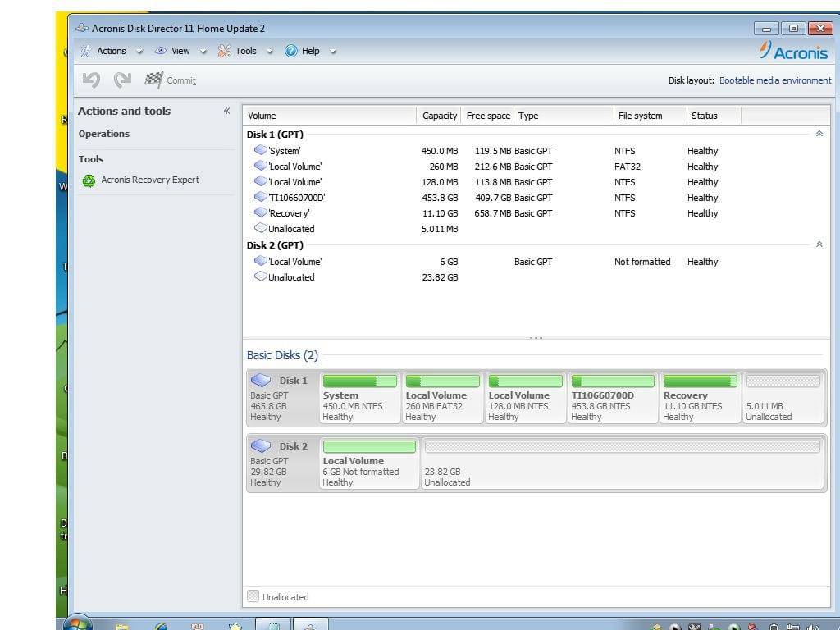
Task: Sort by the Status column header
Action: [714, 116]
